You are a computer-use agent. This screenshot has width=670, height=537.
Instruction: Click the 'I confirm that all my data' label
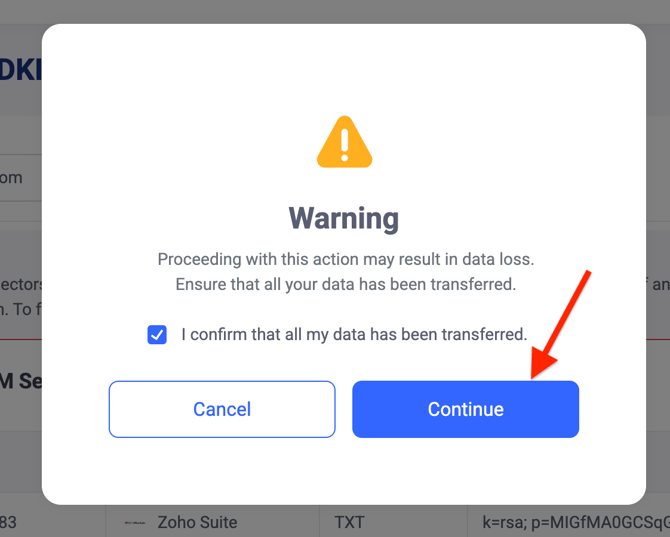point(354,335)
